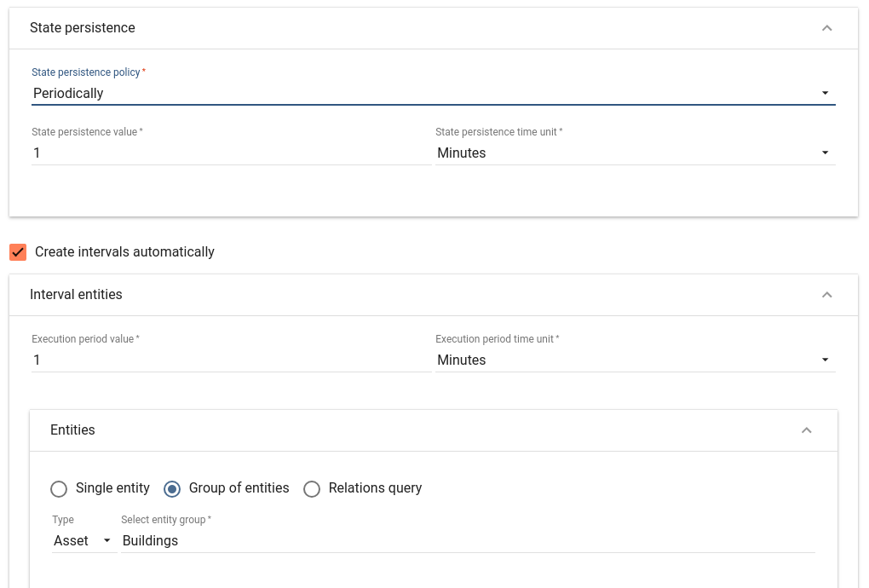Uncheck Create intervals automatically checkbox

pos(18,252)
